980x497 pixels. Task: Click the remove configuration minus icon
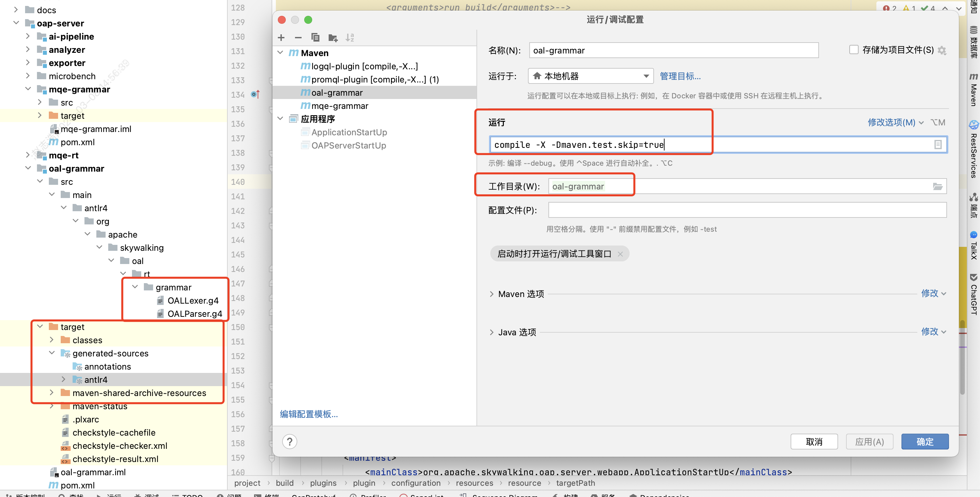tap(298, 38)
